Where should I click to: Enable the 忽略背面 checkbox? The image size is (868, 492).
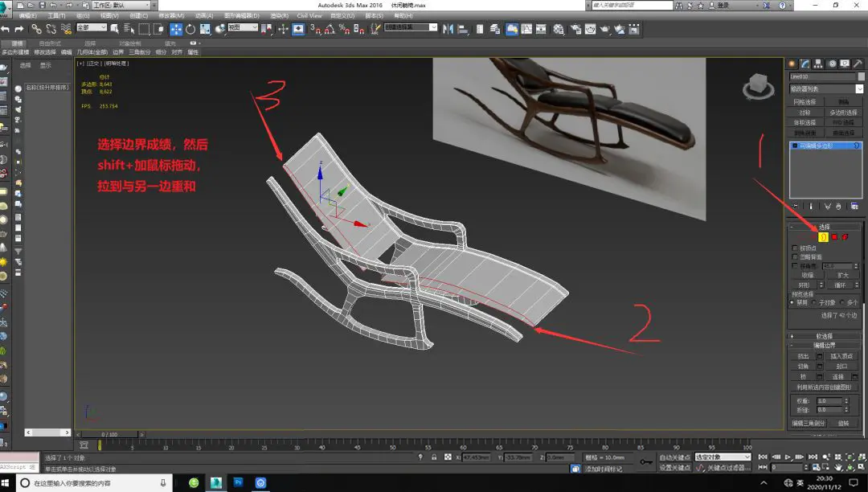tap(795, 256)
